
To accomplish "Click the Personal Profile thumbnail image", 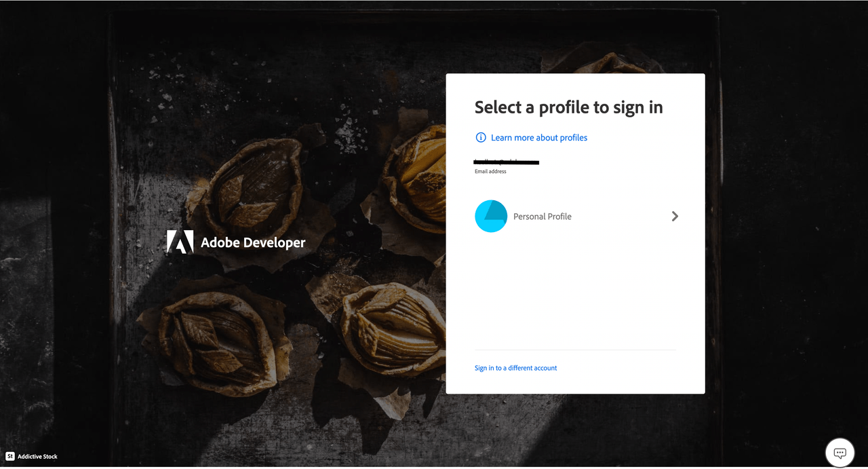I will coord(491,216).
